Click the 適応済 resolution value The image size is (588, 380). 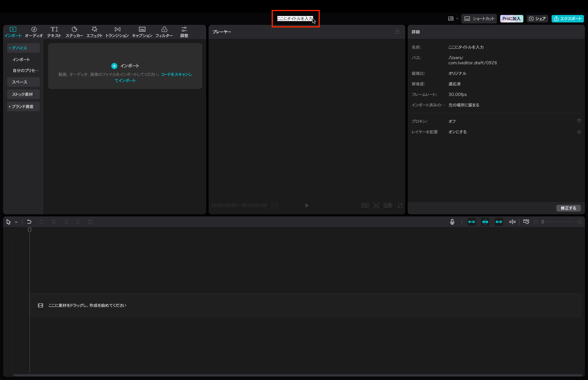[454, 84]
